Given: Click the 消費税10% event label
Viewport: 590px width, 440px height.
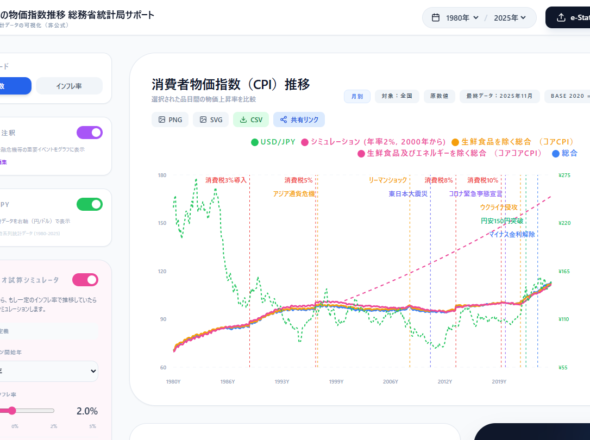Looking at the screenshot, I should (483, 180).
